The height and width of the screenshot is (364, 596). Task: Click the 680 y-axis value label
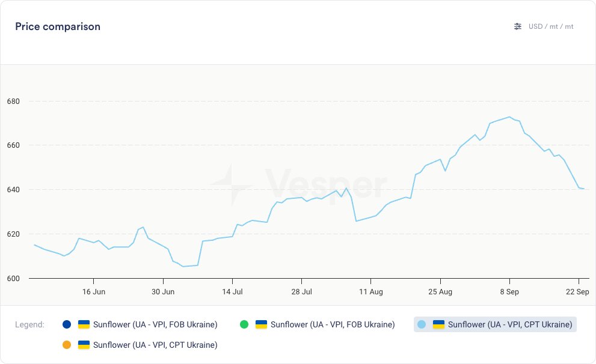[14, 101]
